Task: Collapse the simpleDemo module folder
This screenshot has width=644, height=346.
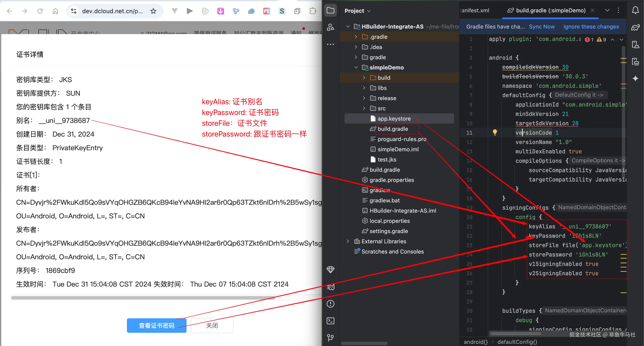Action: [x=356, y=68]
